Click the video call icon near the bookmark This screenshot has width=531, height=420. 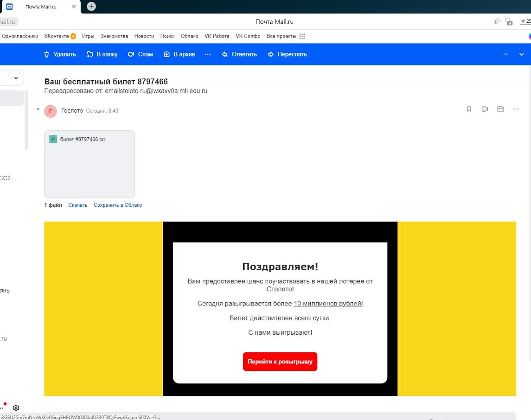pos(485,109)
